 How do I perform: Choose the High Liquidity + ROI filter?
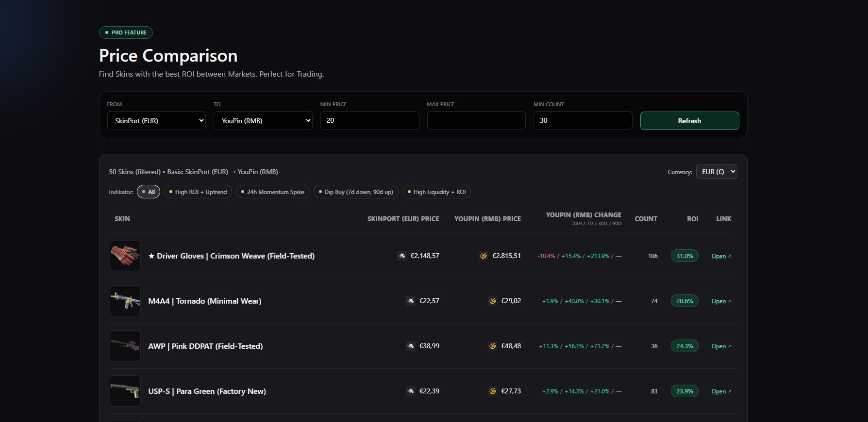436,192
